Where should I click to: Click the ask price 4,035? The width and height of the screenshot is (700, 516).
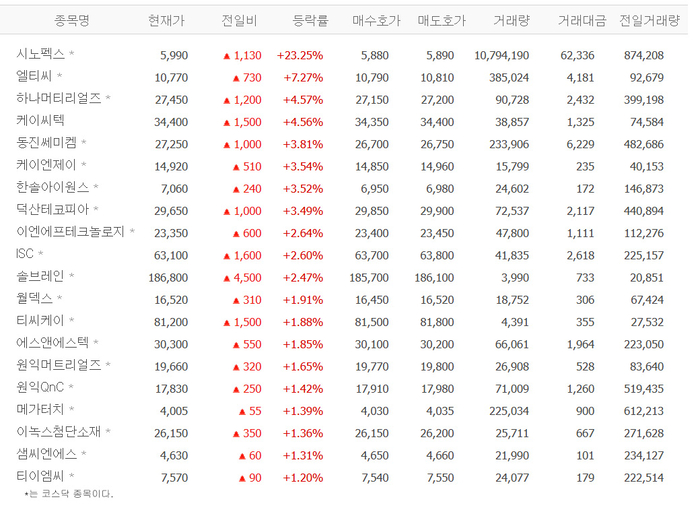point(440,411)
